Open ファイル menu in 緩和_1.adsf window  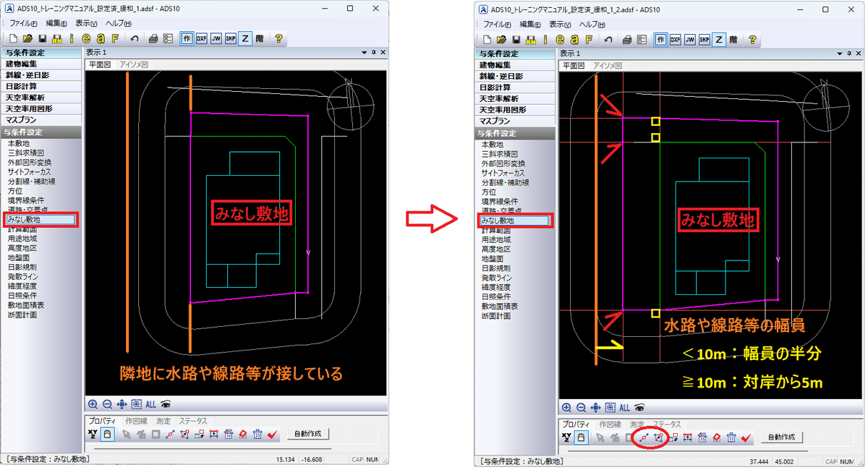click(23, 24)
